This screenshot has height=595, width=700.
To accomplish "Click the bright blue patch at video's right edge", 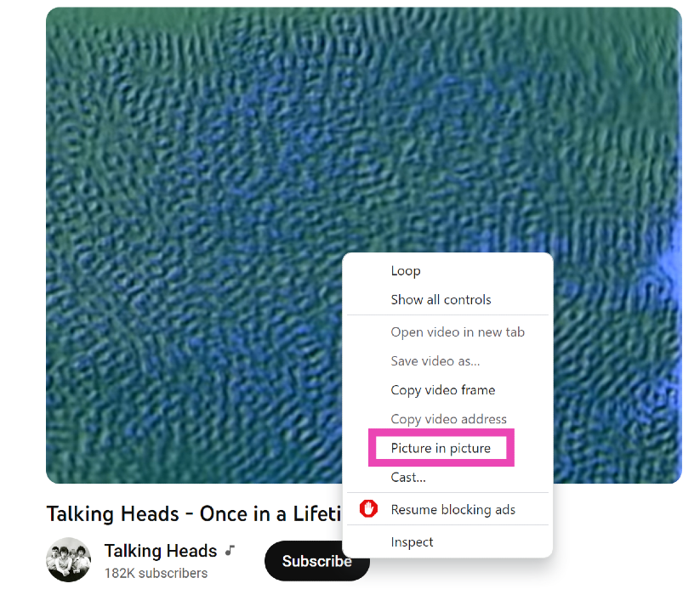I will 669,272.
